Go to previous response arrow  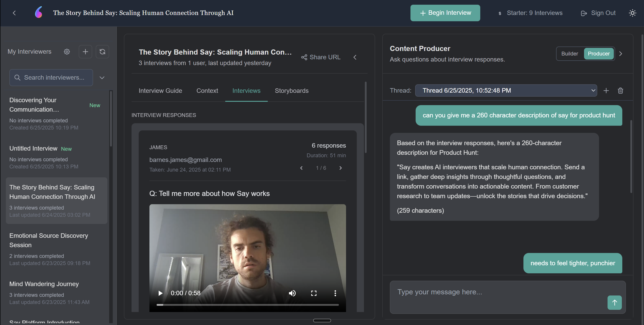point(301,168)
